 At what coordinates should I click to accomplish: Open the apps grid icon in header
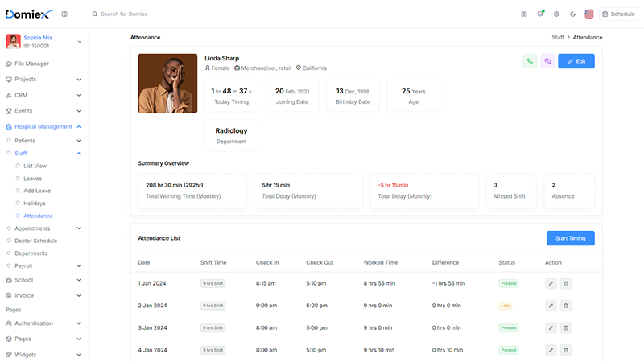pos(524,14)
